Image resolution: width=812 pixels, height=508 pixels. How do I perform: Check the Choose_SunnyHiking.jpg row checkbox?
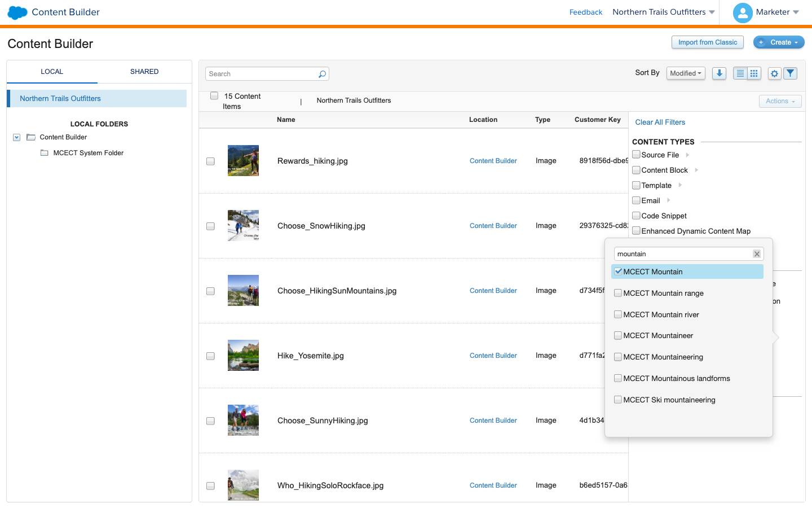click(210, 421)
